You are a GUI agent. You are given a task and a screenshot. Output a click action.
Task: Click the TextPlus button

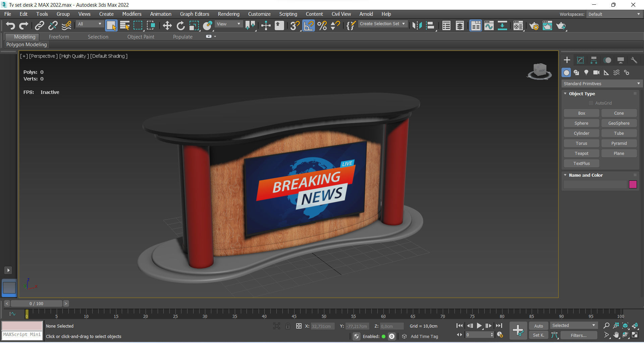coord(582,164)
